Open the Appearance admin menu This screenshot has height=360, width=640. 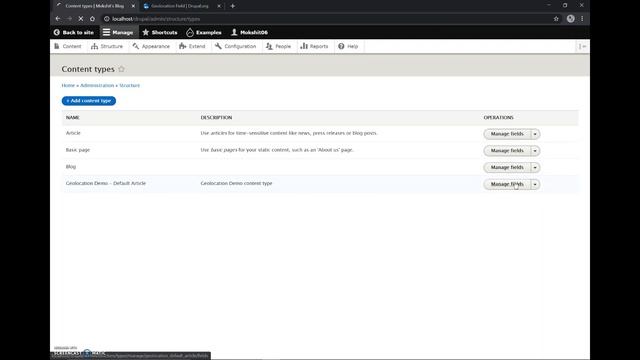tap(151, 46)
